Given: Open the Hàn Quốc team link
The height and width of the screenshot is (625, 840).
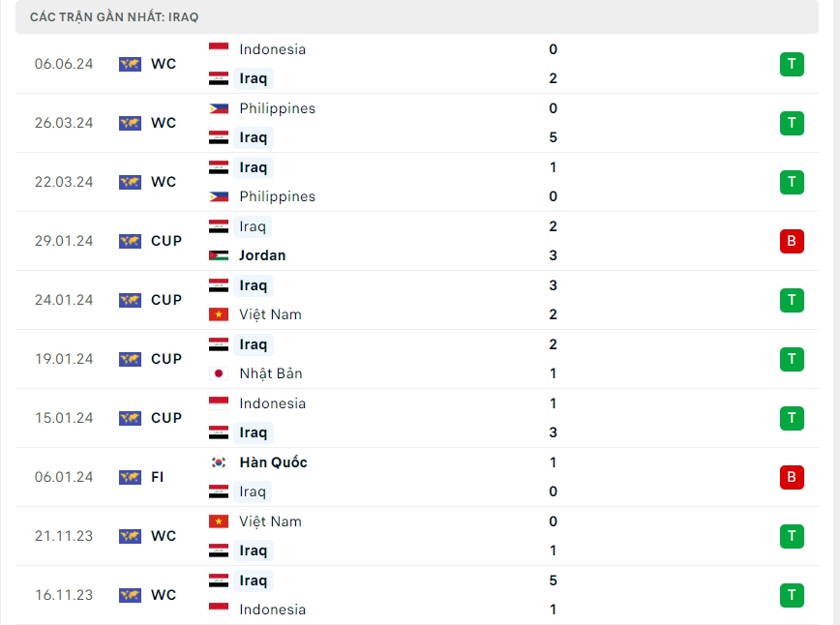Looking at the screenshot, I should 273,462.
